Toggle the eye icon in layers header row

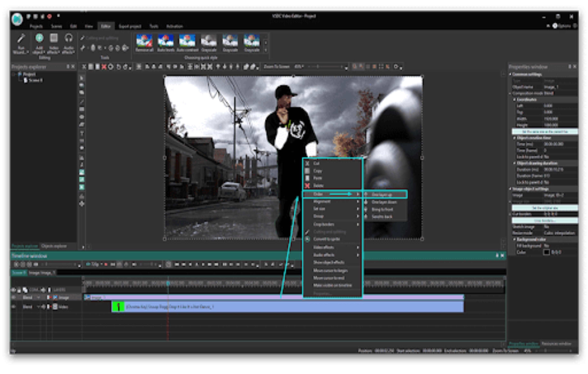(13, 290)
